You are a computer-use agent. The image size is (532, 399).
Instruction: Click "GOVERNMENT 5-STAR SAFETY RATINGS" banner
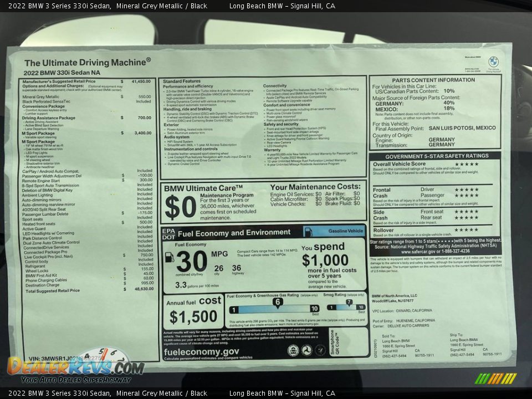[437, 156]
